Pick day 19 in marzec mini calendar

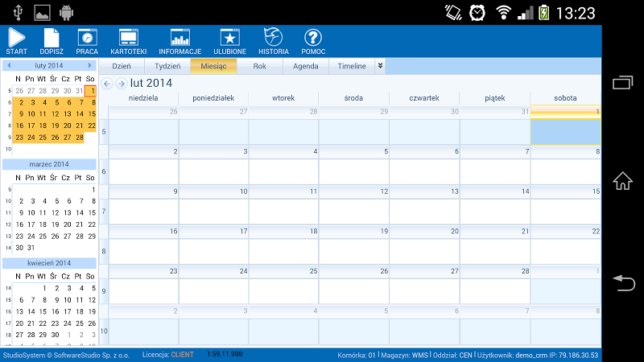pos(55,224)
